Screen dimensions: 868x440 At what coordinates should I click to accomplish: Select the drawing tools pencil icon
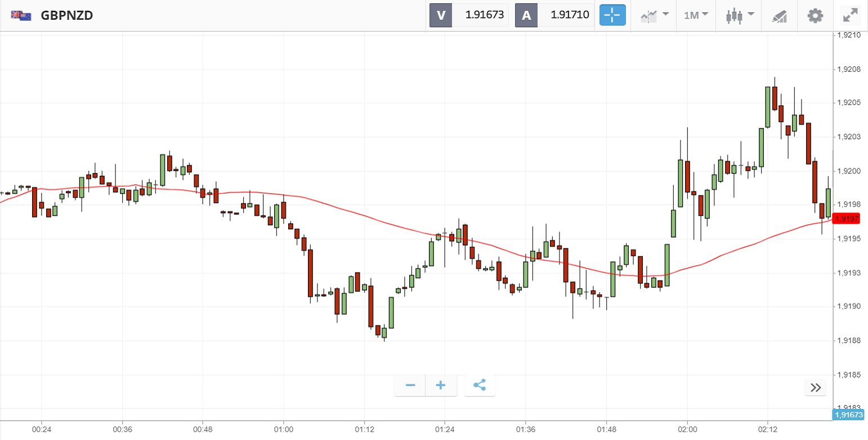click(779, 16)
